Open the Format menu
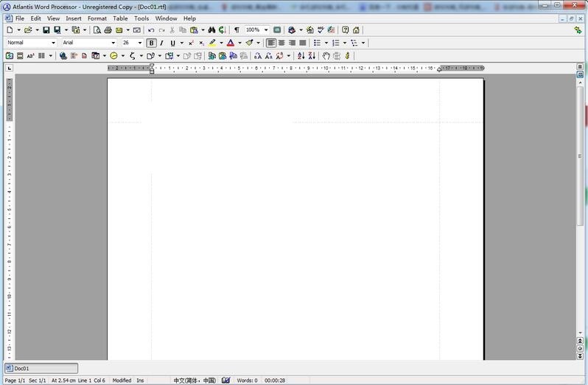588x385 pixels. (x=97, y=18)
